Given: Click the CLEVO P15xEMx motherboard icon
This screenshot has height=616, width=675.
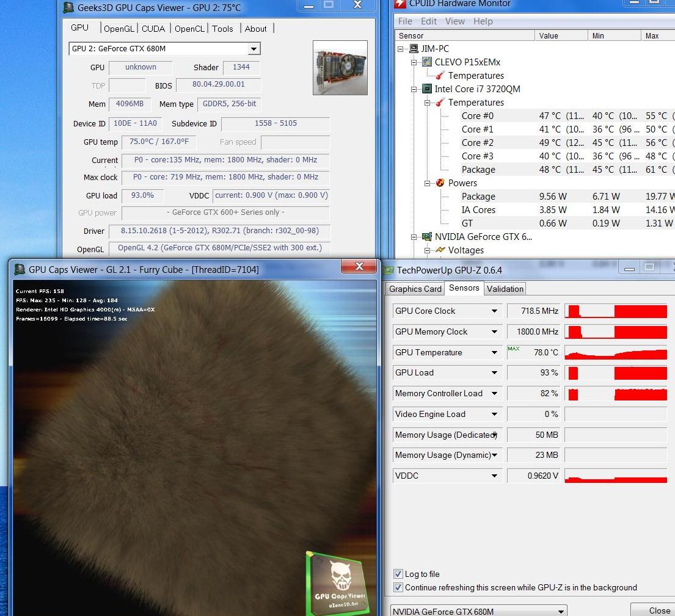Looking at the screenshot, I should 427,62.
